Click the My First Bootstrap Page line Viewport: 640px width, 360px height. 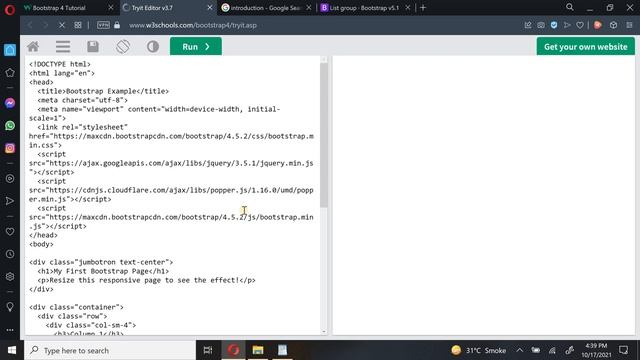pos(103,271)
